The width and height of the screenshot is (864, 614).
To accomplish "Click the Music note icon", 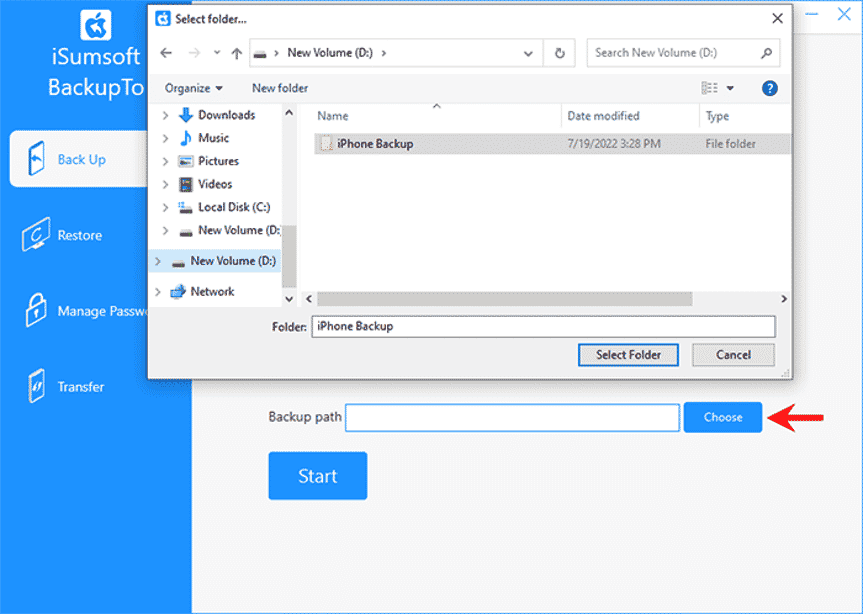I will tap(186, 138).
